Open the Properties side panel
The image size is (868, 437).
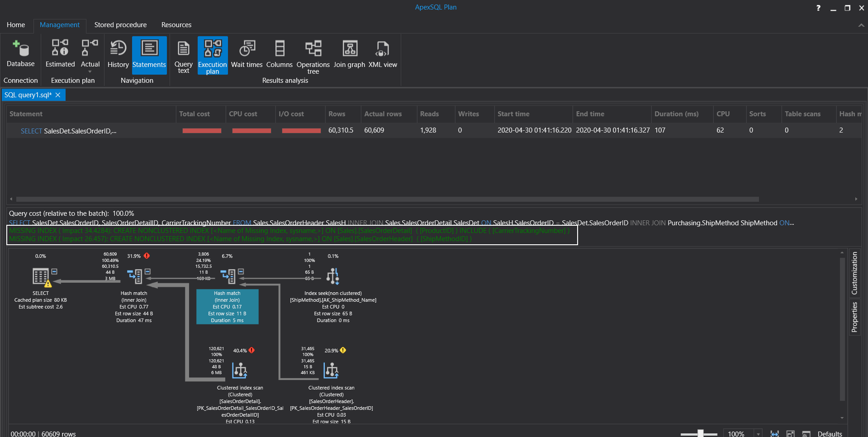[x=854, y=317]
